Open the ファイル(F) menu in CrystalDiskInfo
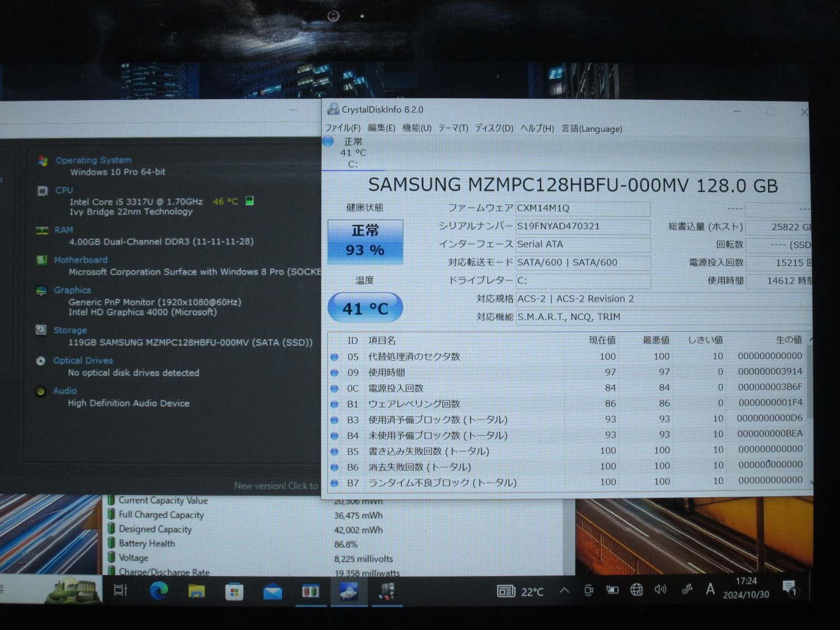 pos(342,128)
